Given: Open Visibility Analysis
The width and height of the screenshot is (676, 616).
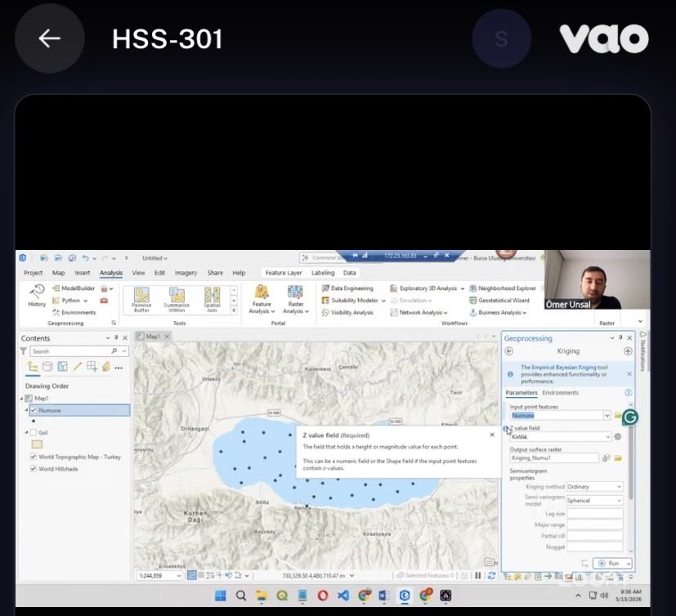Looking at the screenshot, I should tap(347, 312).
